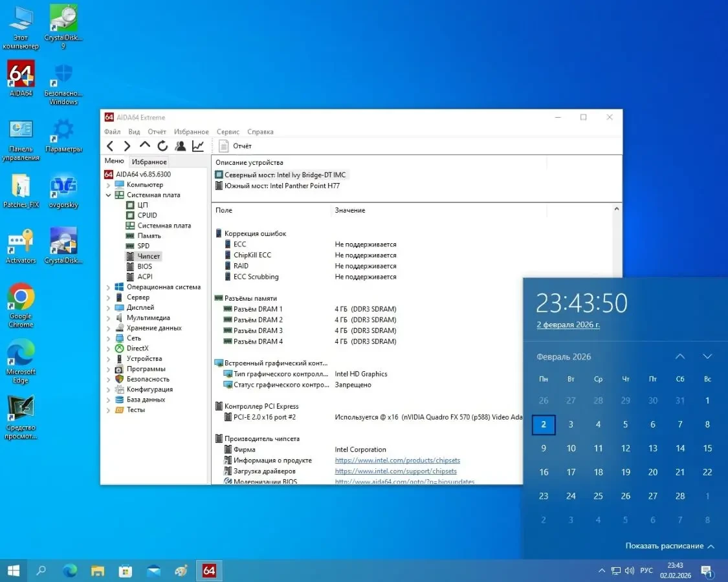Expand the Операционная система tree node

tap(108, 287)
